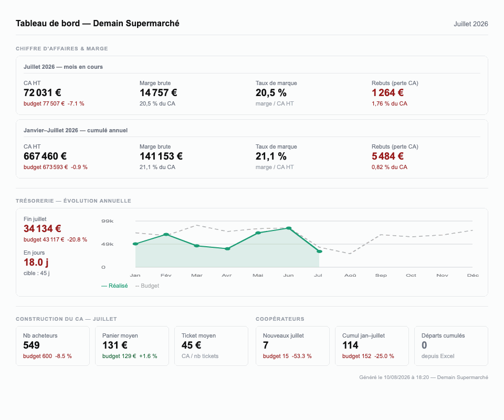Click the July Rebuts 1 264 € value
Screen dimensions: 504x420
(x=387, y=93)
